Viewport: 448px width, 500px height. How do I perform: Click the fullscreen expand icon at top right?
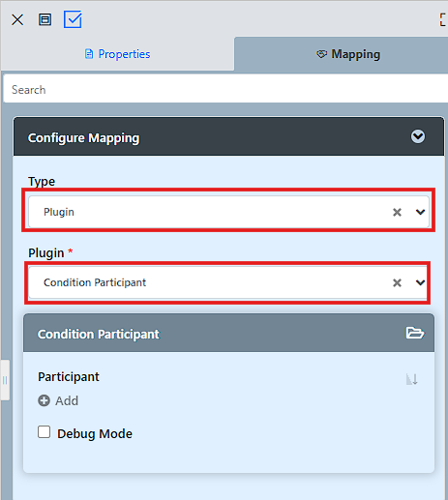point(443,20)
